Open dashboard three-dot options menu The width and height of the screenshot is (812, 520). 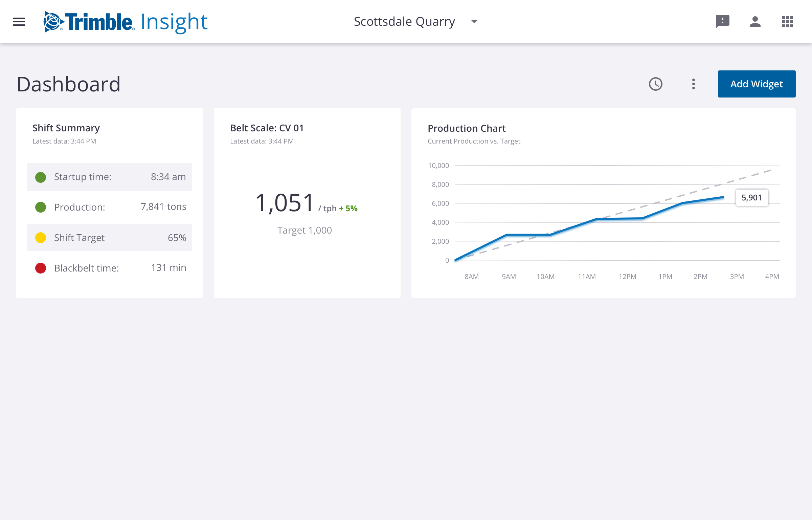(693, 84)
